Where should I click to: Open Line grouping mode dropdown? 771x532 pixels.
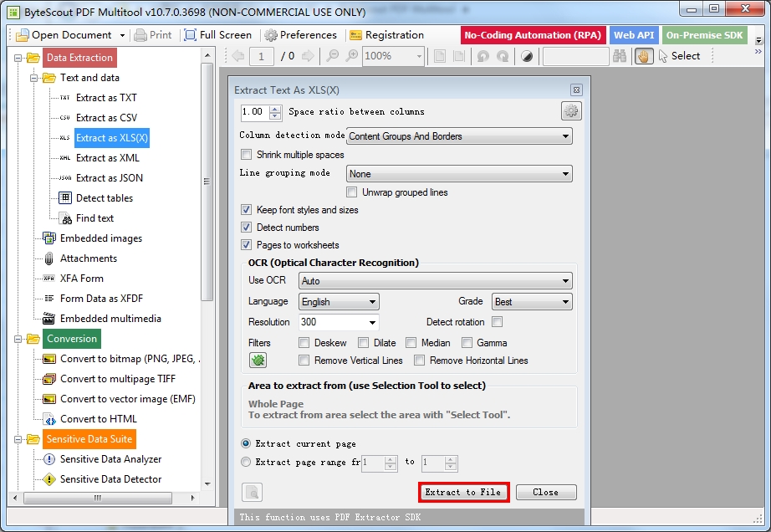click(459, 174)
